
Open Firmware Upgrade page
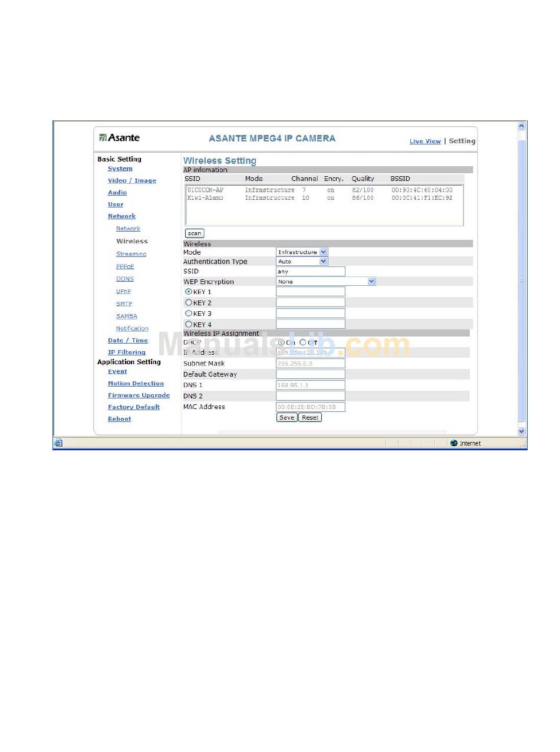(139, 395)
